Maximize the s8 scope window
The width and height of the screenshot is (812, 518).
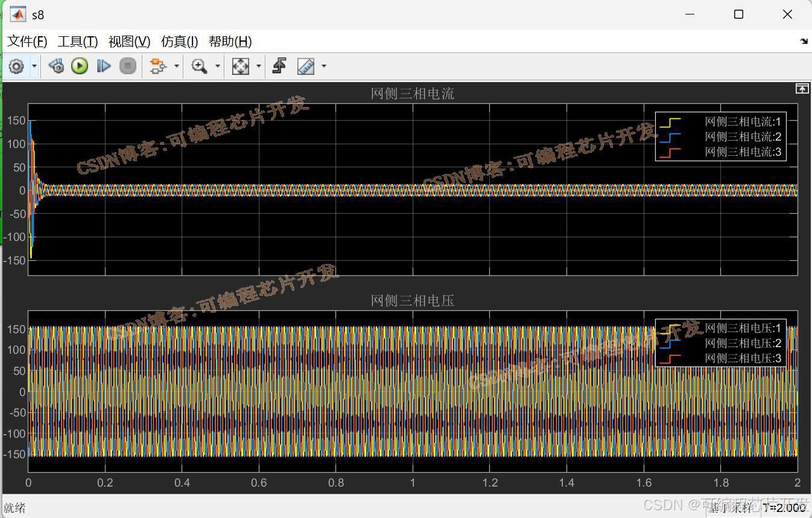(x=738, y=14)
